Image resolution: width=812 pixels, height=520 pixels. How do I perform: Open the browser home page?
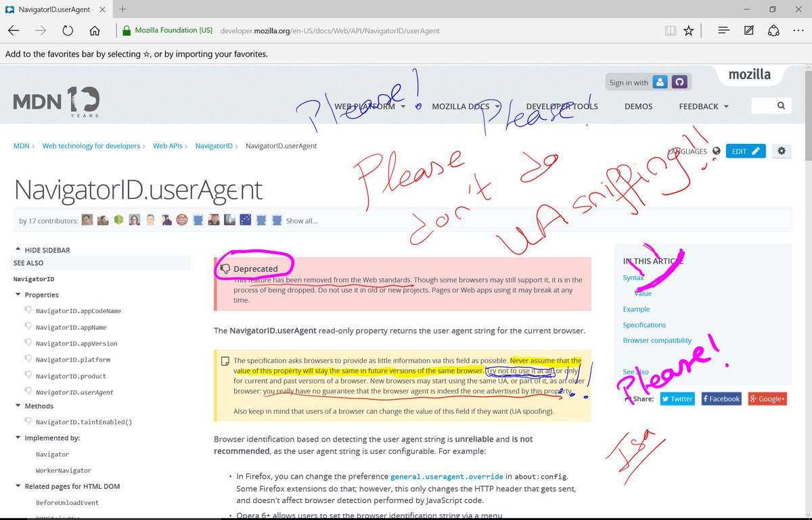[95, 30]
